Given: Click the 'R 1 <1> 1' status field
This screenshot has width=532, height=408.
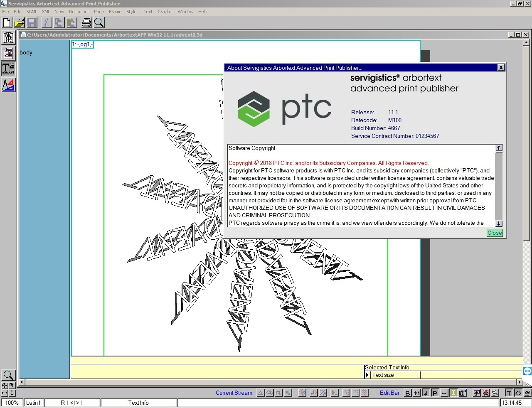Looking at the screenshot, I should (72, 403).
